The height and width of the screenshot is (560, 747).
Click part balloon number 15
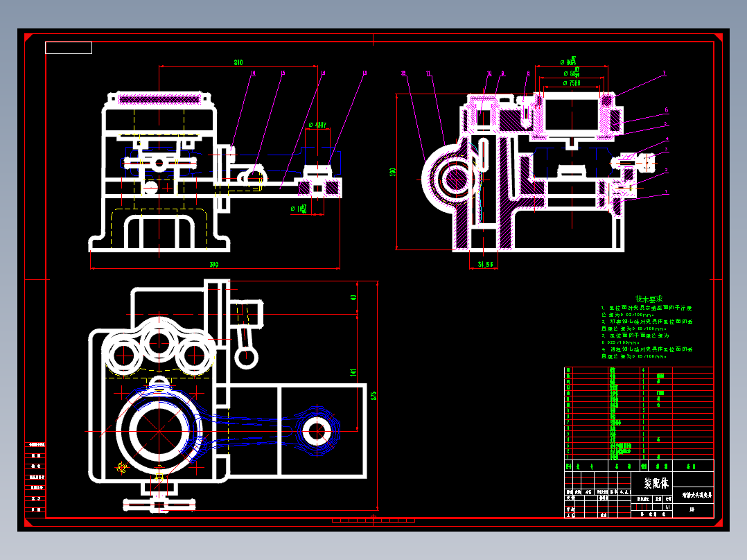coord(283,73)
